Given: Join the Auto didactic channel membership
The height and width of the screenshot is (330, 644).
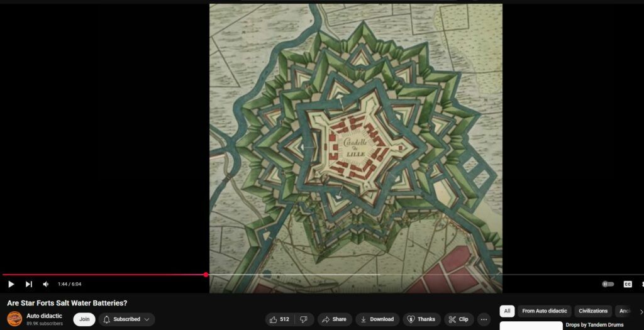Looking at the screenshot, I should point(84,319).
